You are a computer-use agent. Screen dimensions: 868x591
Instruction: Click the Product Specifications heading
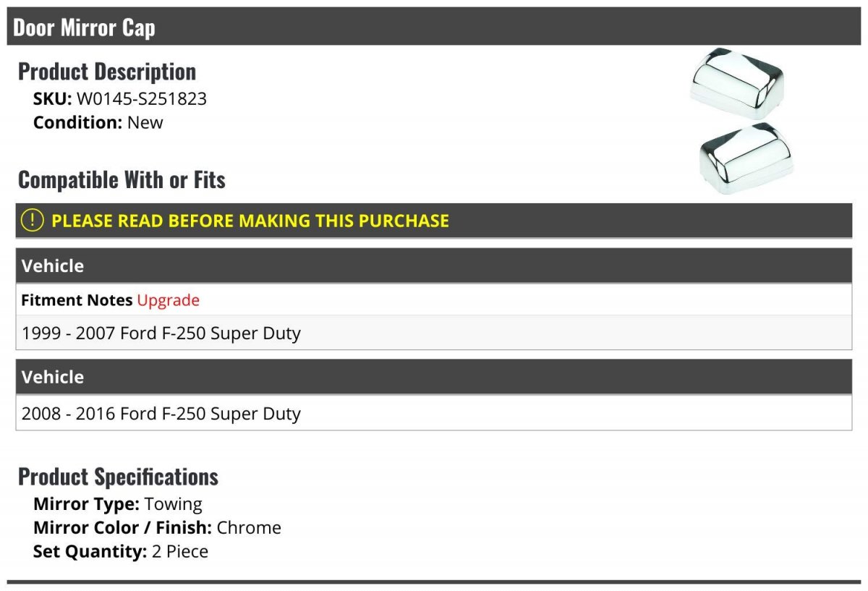tap(118, 477)
